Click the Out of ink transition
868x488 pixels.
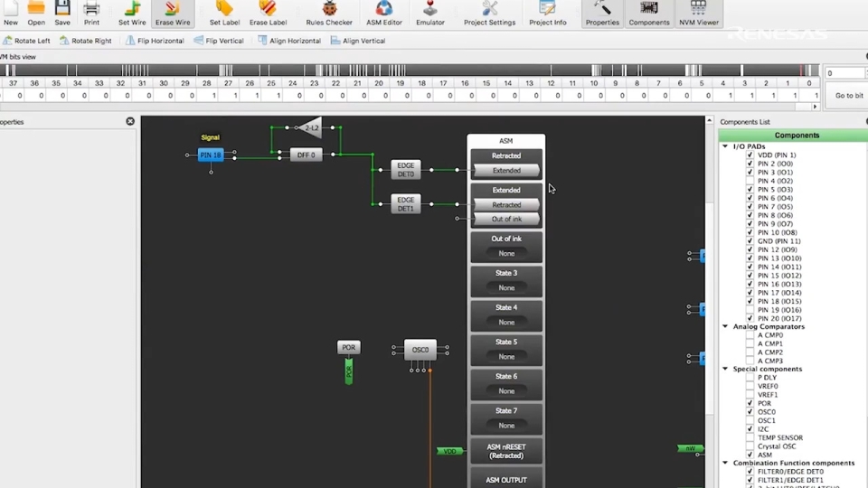pos(506,219)
